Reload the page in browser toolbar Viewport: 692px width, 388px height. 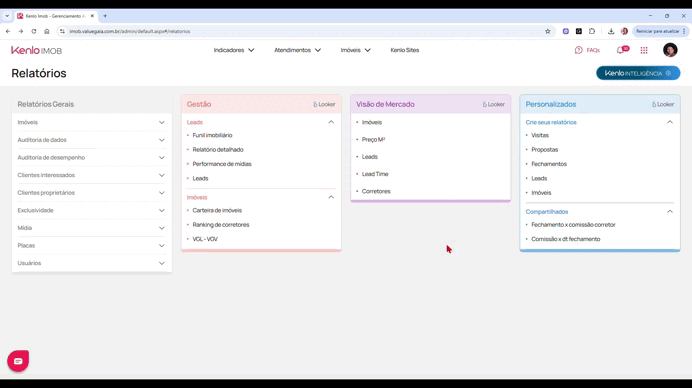[x=34, y=31]
